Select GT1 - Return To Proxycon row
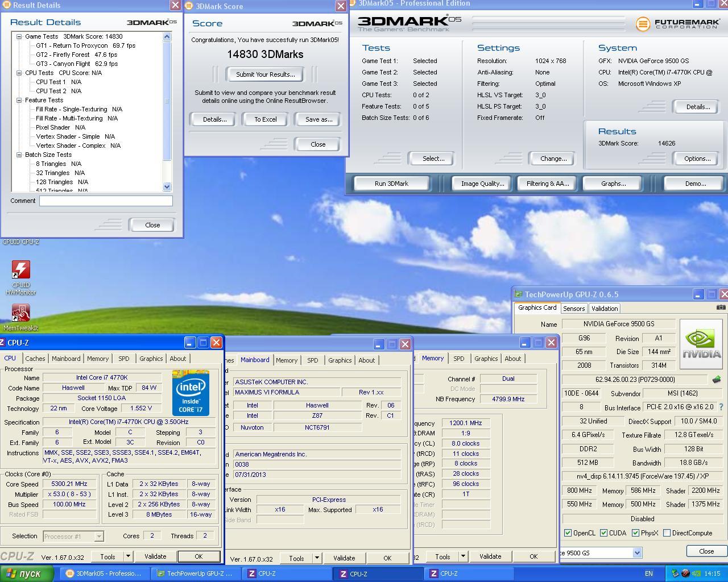 click(x=86, y=45)
